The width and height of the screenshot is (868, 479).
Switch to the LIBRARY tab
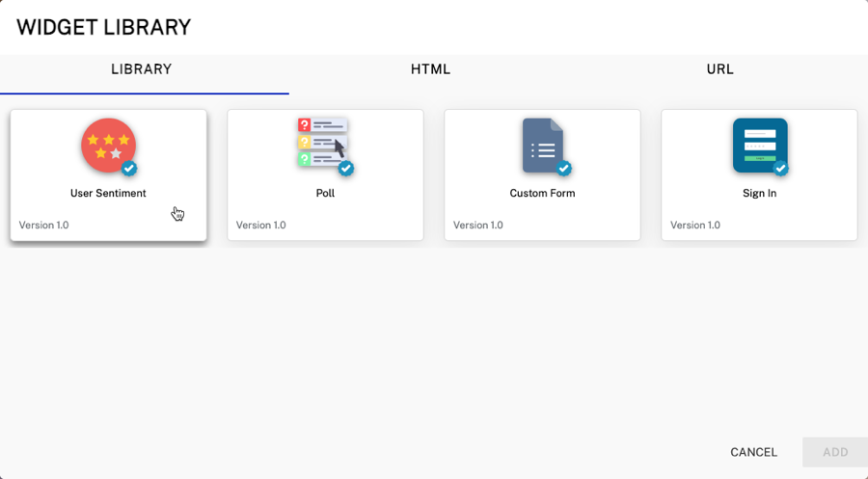click(x=142, y=69)
